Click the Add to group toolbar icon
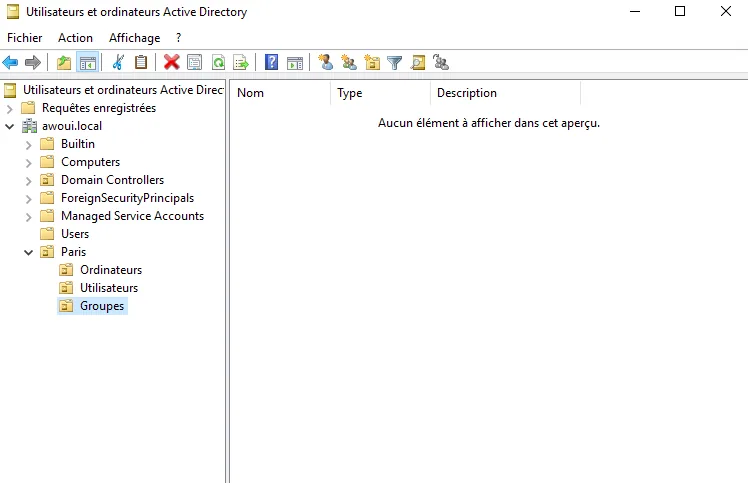The height and width of the screenshot is (483, 748). (441, 63)
